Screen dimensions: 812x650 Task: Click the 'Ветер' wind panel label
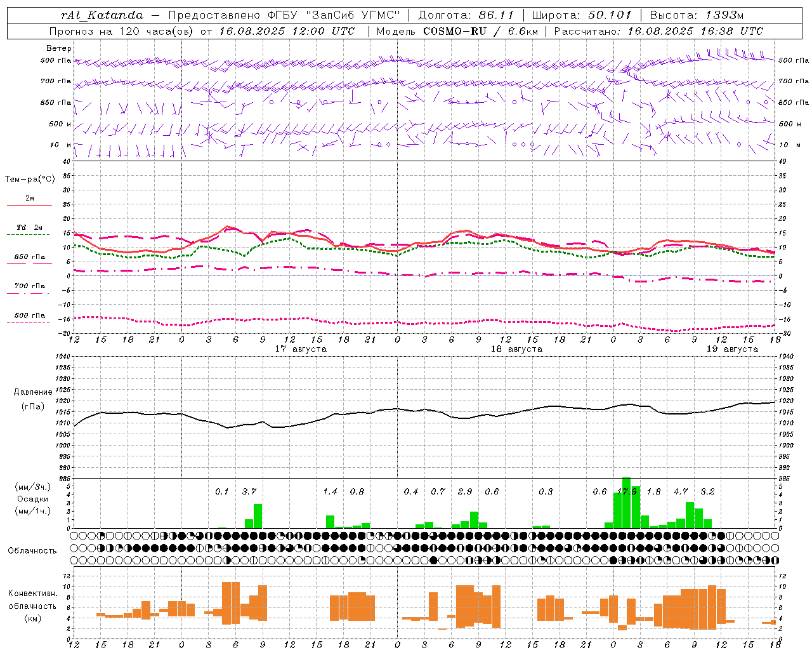click(58, 48)
